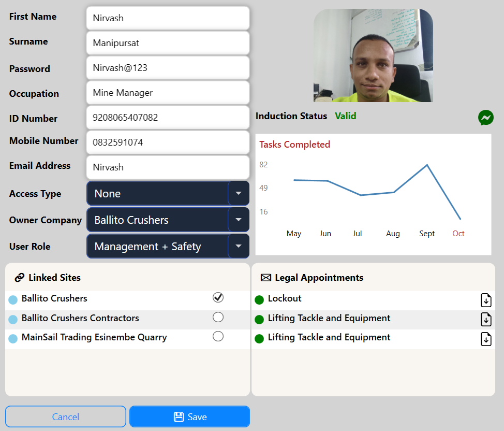Click the ID Number field

click(168, 118)
